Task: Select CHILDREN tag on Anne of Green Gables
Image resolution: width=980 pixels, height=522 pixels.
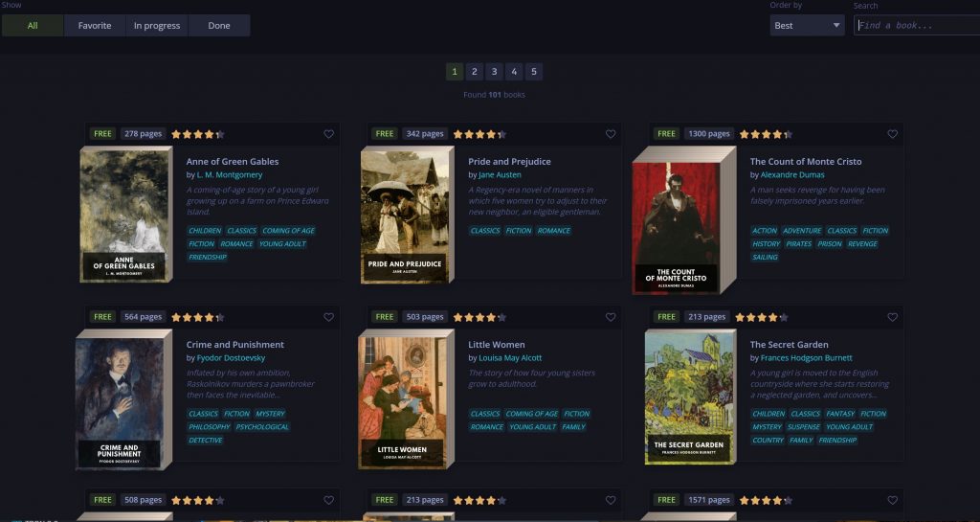Action: pyautogui.click(x=205, y=231)
